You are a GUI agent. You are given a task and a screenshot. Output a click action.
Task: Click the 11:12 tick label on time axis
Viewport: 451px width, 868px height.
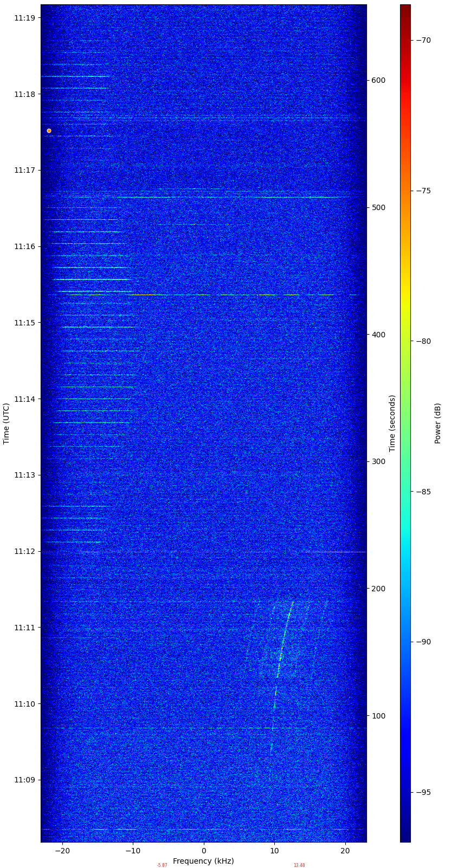click(x=24, y=551)
